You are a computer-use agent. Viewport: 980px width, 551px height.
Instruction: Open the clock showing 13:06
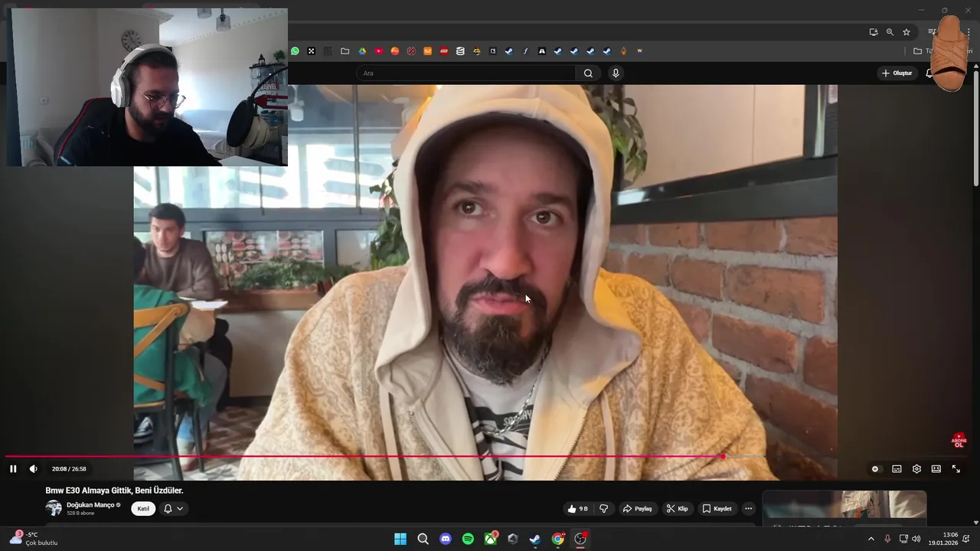pyautogui.click(x=943, y=539)
